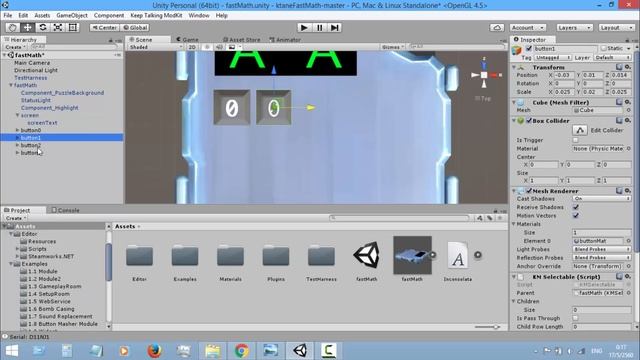
Task: Open the Cloud services icon
Action: pos(497,27)
